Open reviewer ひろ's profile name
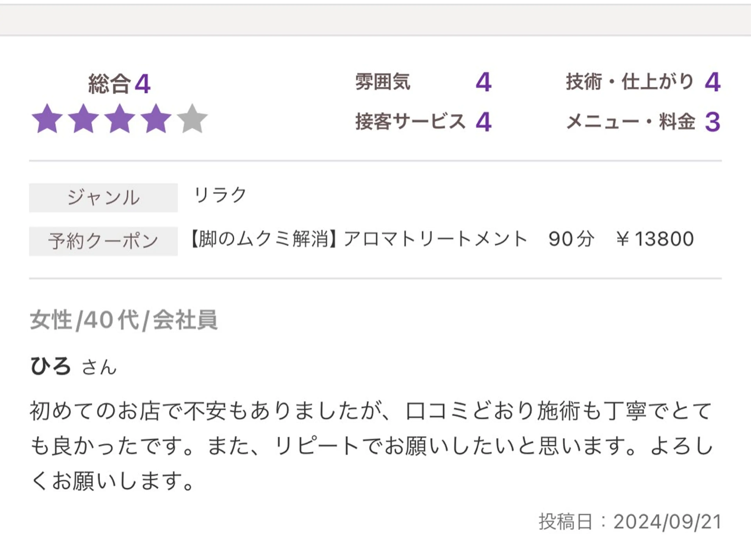Viewport: 751px width, 560px height. click(51, 366)
